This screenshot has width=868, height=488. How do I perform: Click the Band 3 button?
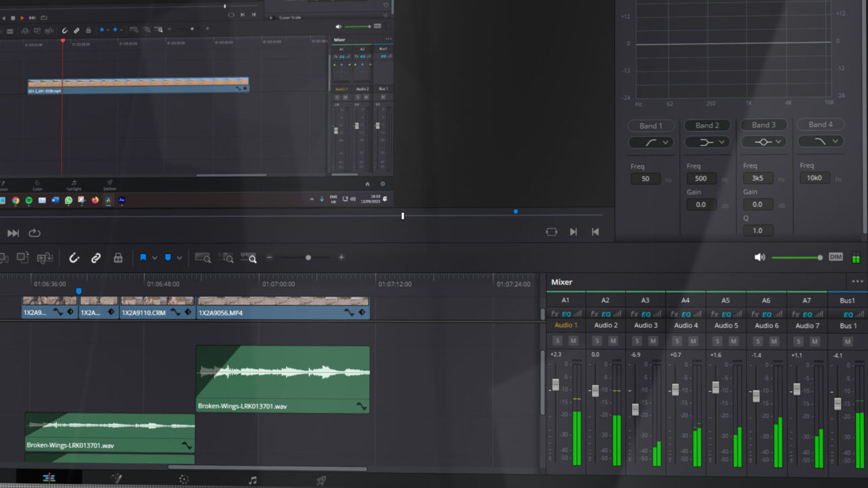tap(764, 124)
